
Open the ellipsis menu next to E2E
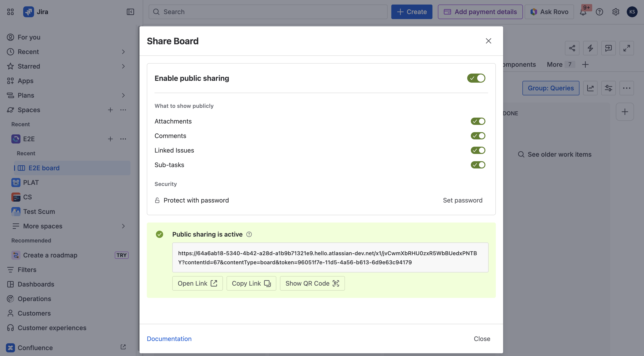(123, 139)
